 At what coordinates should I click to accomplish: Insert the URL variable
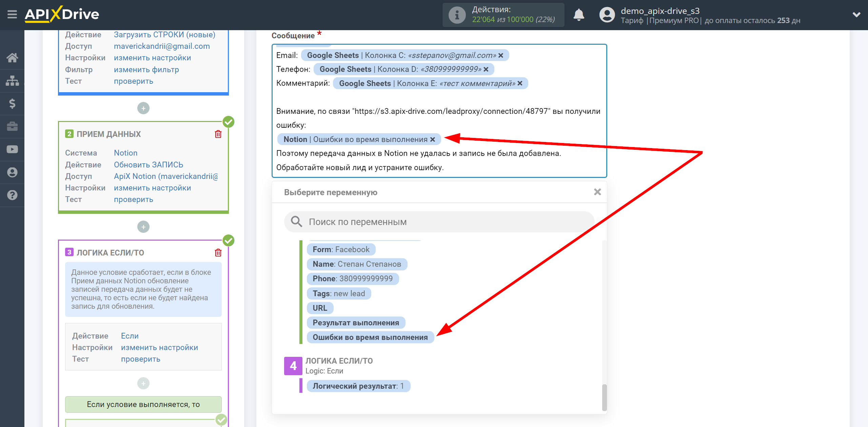coord(320,308)
